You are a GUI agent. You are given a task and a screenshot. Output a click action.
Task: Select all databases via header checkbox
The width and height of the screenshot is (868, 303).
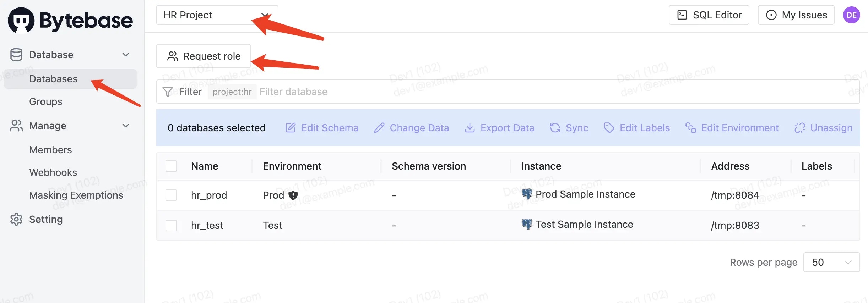pyautogui.click(x=171, y=166)
